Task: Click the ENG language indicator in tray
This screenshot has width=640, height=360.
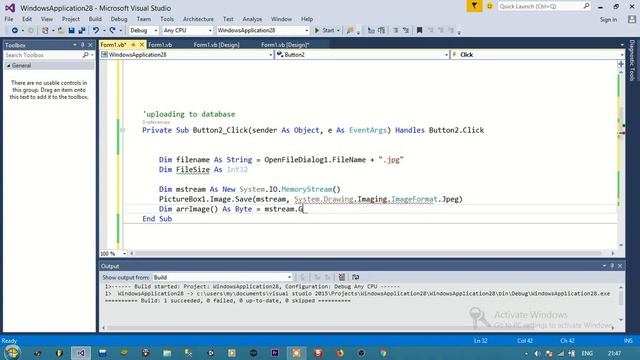Action: pos(587,353)
